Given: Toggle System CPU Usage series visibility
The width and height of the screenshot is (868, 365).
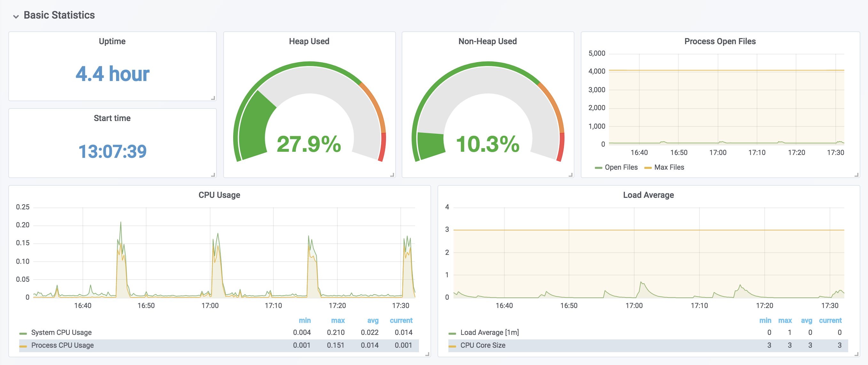Looking at the screenshot, I should coord(61,332).
